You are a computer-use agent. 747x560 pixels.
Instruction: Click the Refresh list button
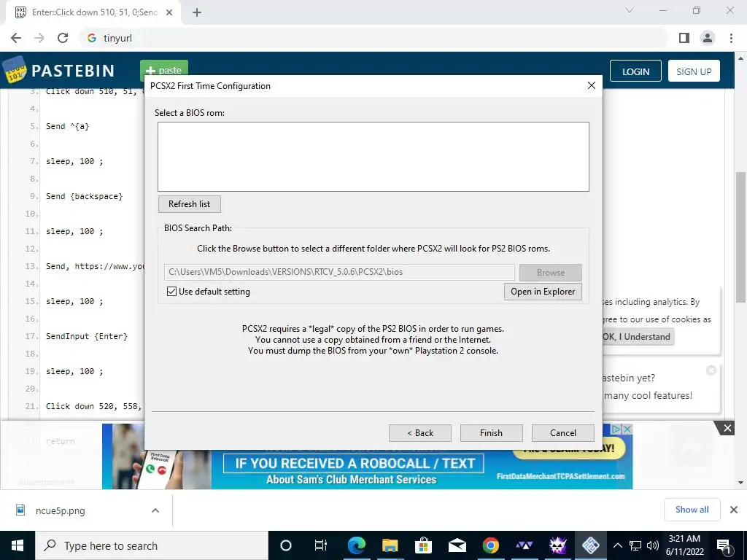point(189,204)
